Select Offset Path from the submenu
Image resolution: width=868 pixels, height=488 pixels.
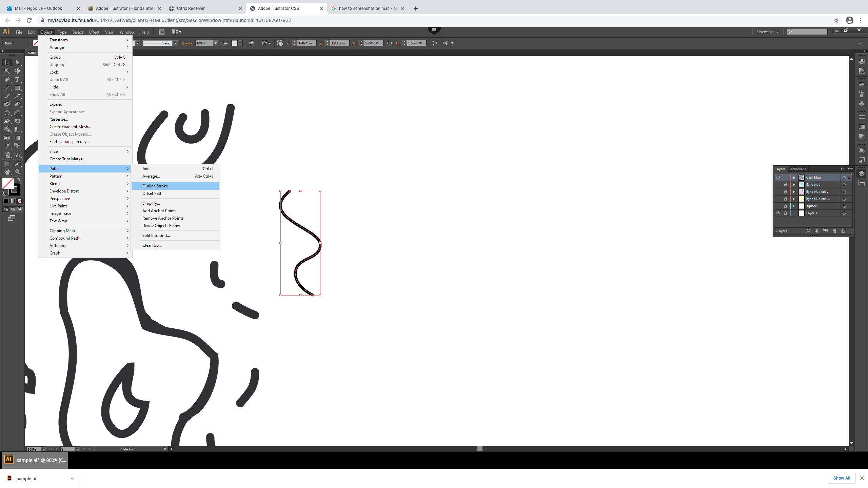click(154, 193)
